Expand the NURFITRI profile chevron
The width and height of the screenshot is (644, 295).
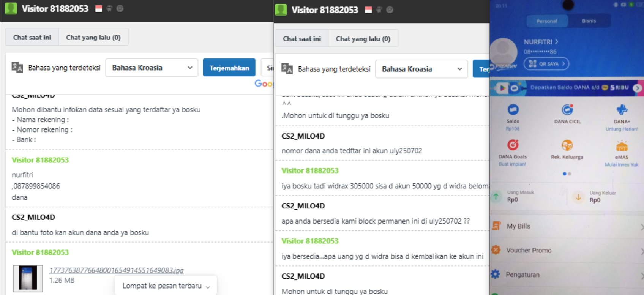pyautogui.click(x=557, y=42)
